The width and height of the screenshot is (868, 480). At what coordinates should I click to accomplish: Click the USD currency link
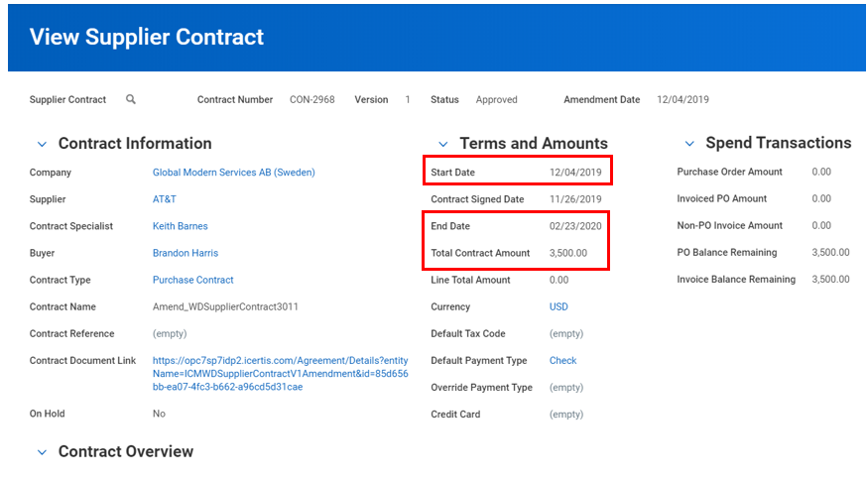coord(558,307)
